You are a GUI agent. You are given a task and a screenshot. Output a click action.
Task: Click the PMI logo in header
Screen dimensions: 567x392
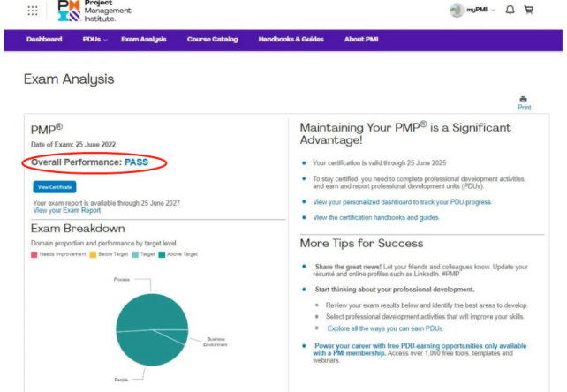pyautogui.click(x=94, y=11)
